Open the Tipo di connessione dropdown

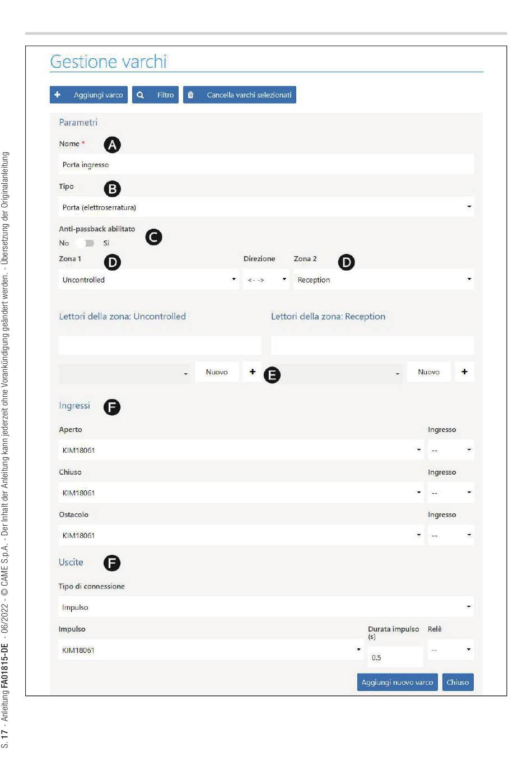point(266,606)
